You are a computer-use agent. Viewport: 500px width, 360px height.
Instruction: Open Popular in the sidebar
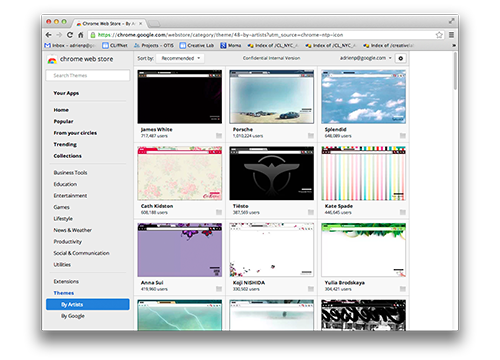coord(63,121)
